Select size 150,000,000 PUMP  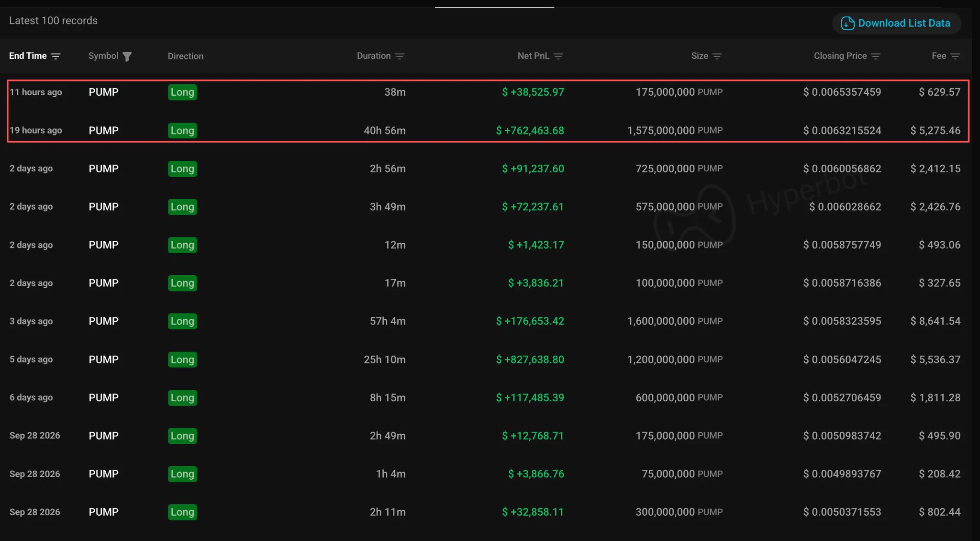click(x=679, y=245)
